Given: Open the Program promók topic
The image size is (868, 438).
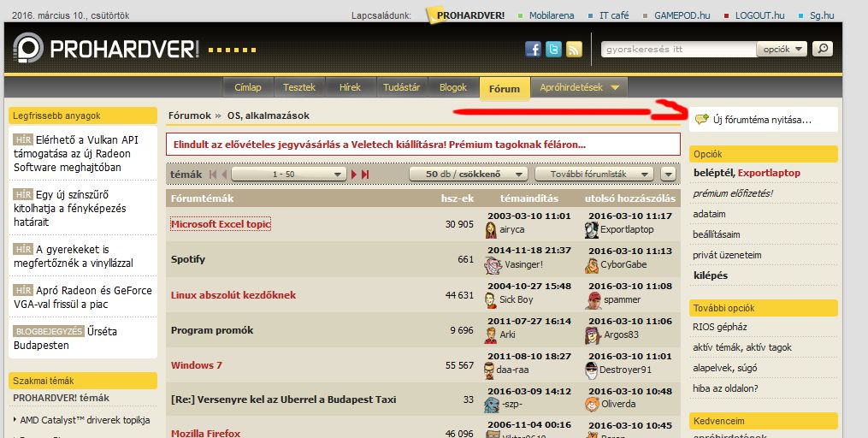Looking at the screenshot, I should tap(212, 330).
